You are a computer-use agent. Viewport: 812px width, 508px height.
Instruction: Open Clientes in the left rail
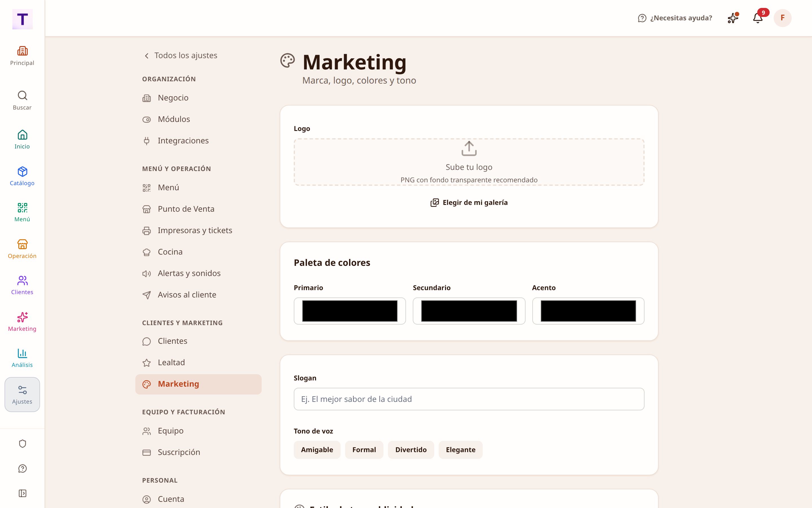[22, 285]
